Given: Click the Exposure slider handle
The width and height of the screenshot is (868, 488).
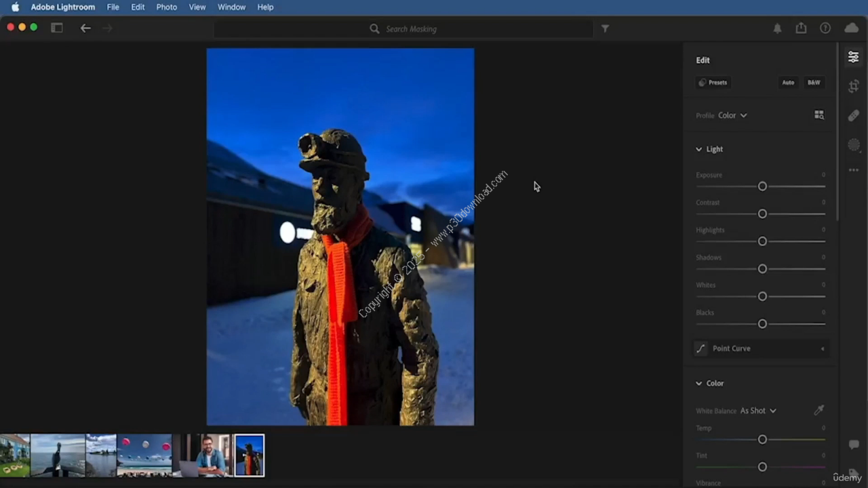Looking at the screenshot, I should (762, 186).
